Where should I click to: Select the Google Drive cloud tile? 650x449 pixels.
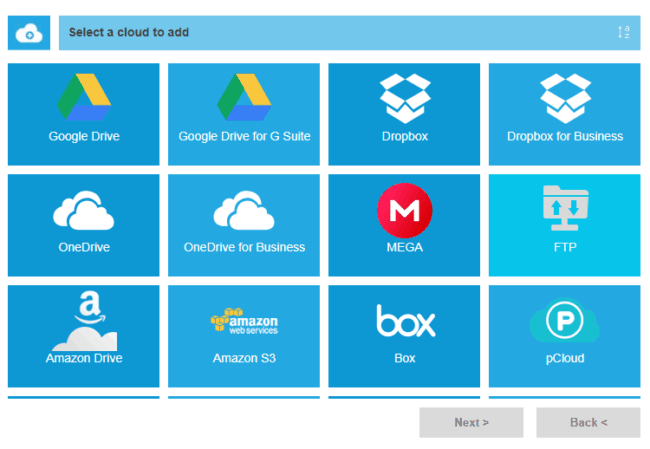point(83,114)
